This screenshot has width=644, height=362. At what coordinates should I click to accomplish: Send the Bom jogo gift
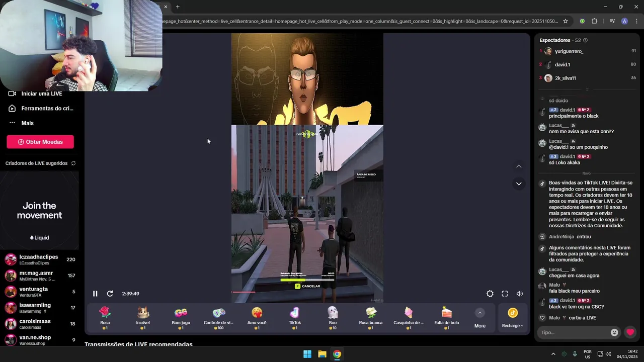[x=181, y=318]
